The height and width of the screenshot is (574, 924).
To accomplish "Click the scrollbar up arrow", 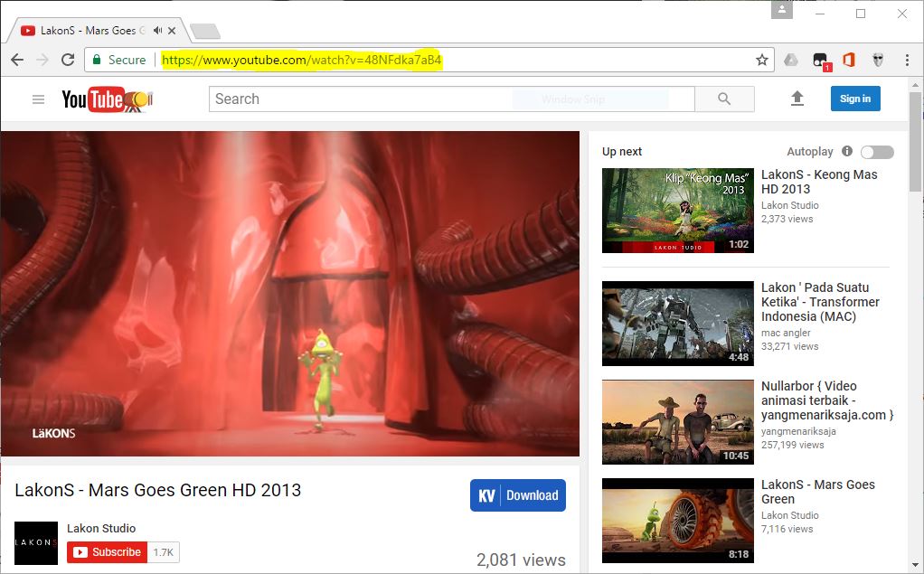I will click(915, 84).
